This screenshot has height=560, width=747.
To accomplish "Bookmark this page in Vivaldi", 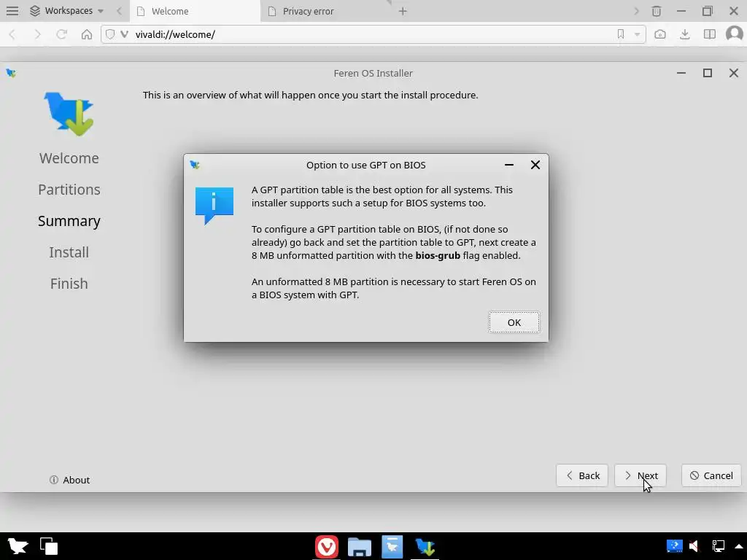I will pos(621,34).
